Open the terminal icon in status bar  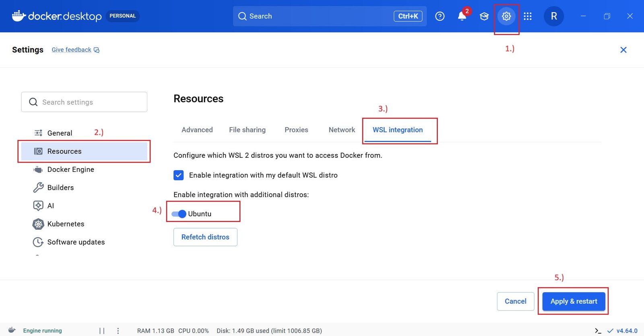coord(598,331)
